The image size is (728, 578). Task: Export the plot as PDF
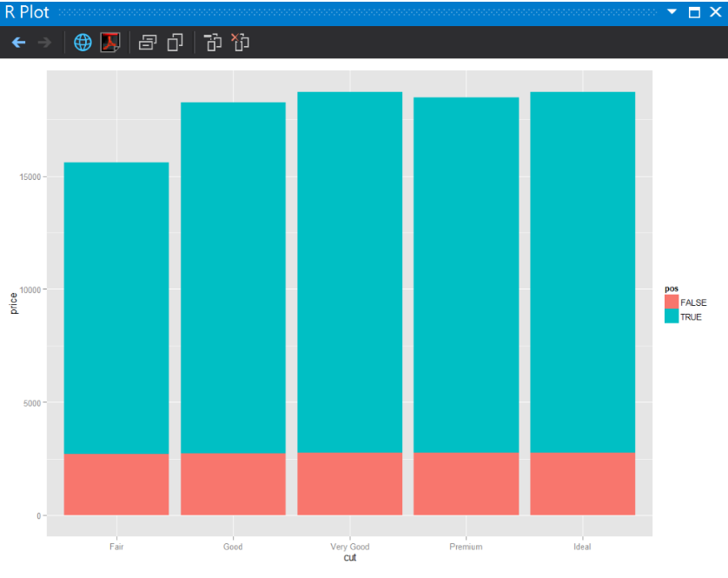(110, 43)
